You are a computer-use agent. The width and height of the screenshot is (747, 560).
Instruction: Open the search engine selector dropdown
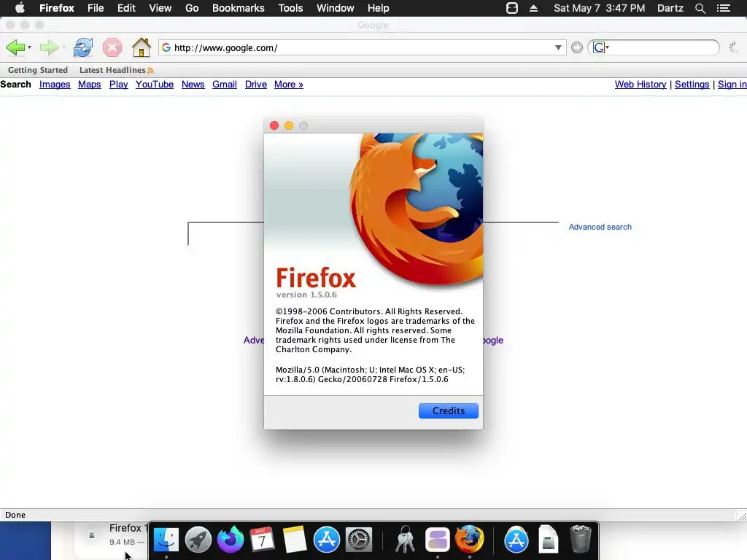[601, 47]
